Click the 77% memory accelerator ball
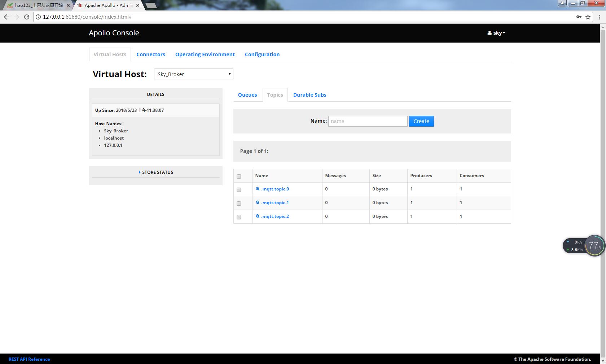Viewport: 606px width, 364px height. (594, 246)
